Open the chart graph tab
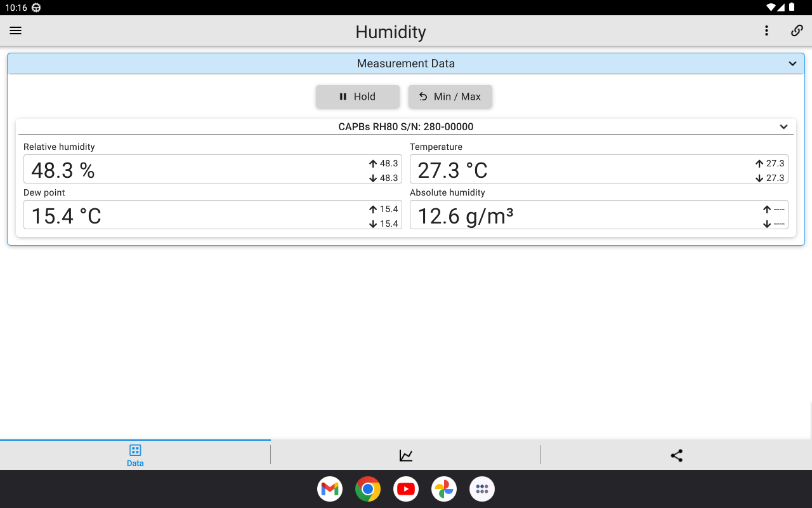The image size is (812, 508). point(406,455)
